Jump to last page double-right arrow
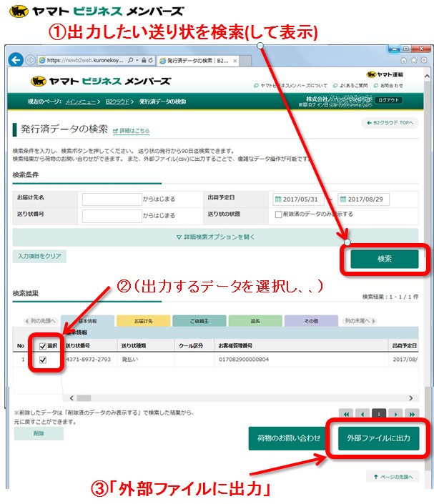 coord(412,414)
